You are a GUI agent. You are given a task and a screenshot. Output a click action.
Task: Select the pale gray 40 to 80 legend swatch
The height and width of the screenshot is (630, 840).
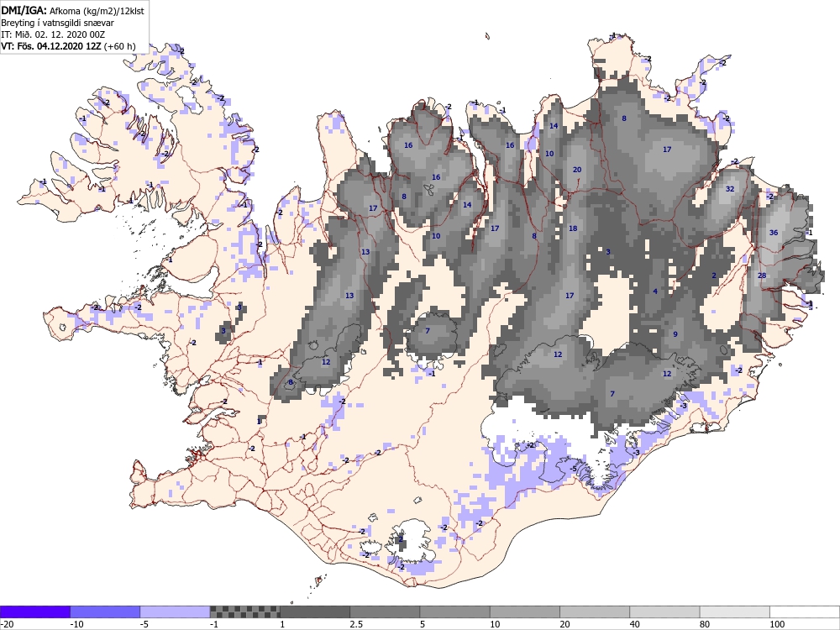[664, 612]
